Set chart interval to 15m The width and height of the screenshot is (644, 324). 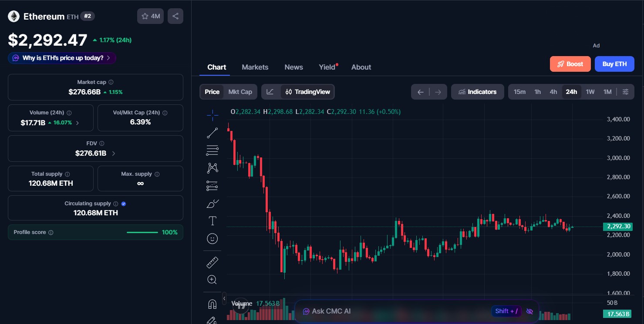pyautogui.click(x=519, y=92)
